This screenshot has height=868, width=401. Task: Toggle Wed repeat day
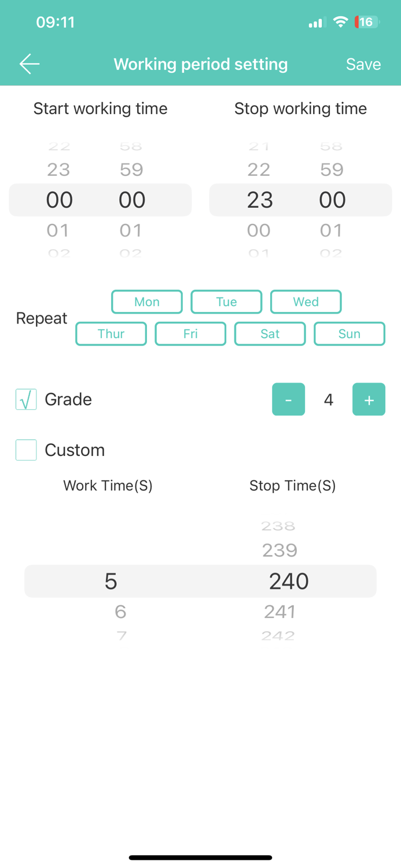click(306, 301)
